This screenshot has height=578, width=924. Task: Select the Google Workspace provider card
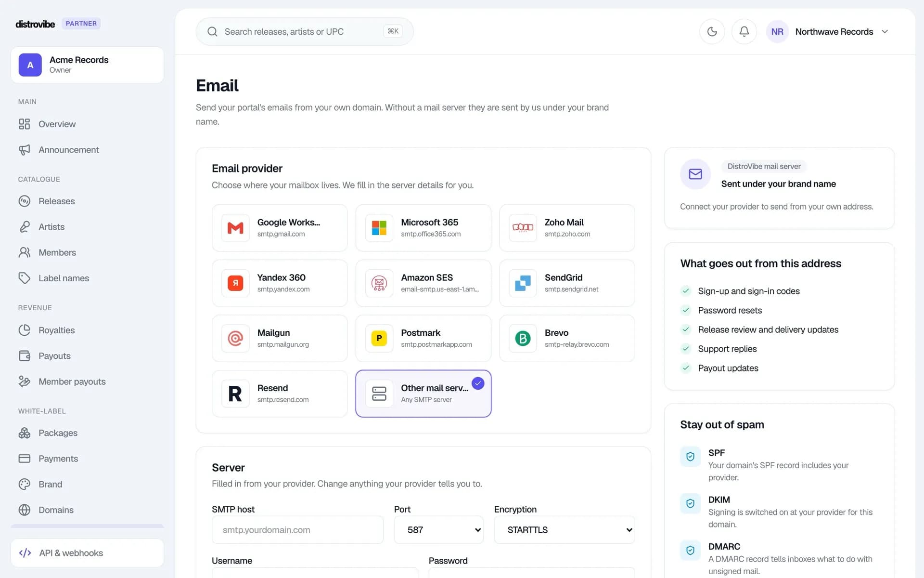[280, 228]
